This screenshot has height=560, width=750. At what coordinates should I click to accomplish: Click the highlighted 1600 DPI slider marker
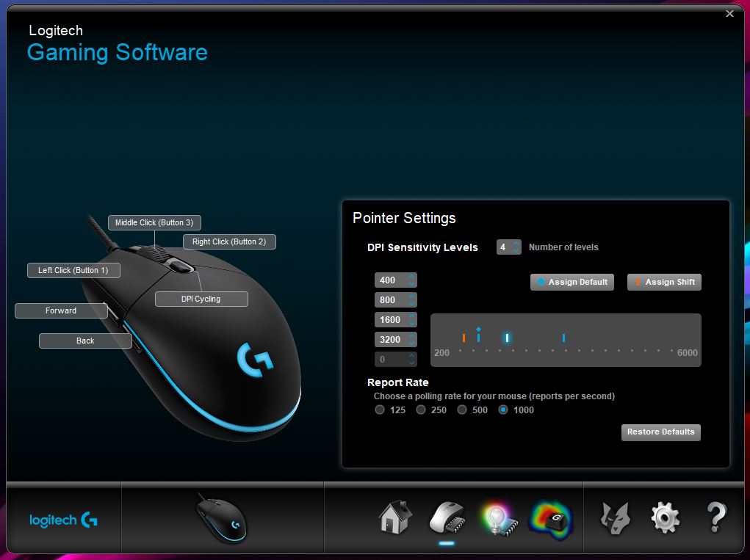click(x=507, y=338)
